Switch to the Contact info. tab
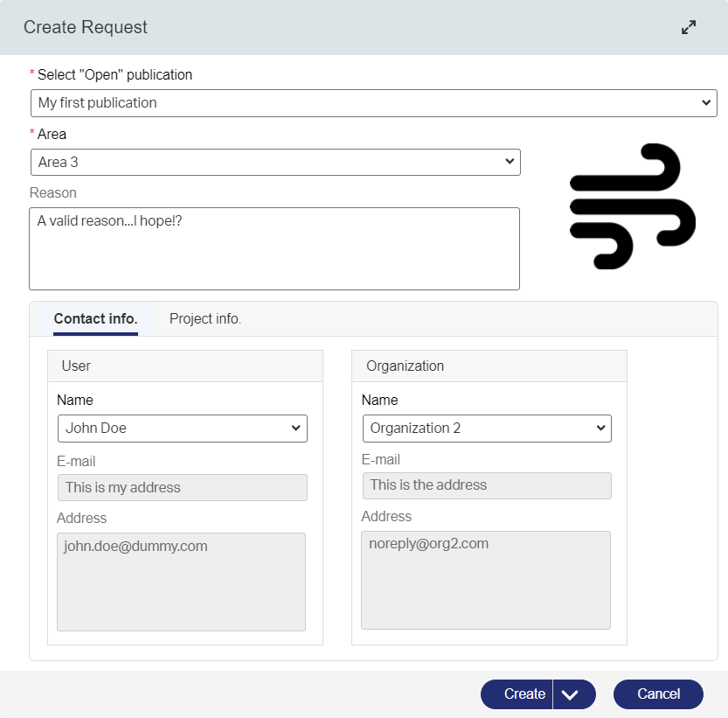This screenshot has height=718, width=728. tap(95, 319)
